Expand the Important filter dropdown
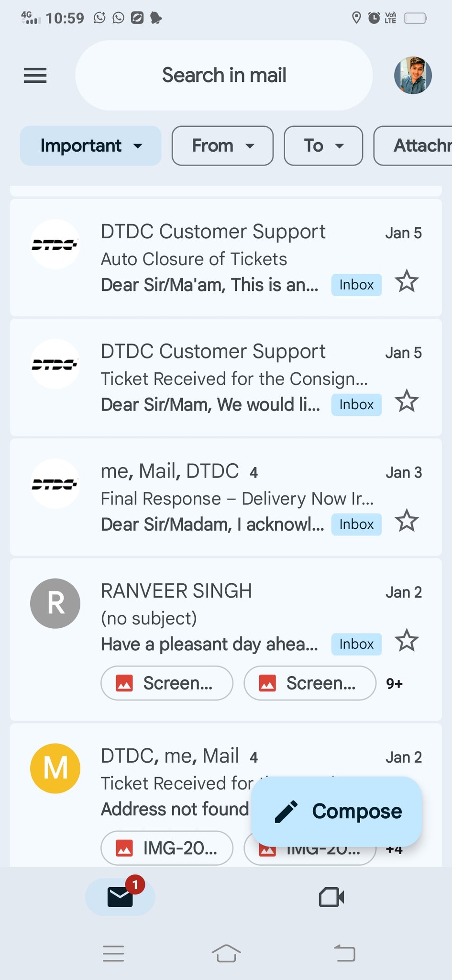Screen dimensions: 452x980 [90, 146]
